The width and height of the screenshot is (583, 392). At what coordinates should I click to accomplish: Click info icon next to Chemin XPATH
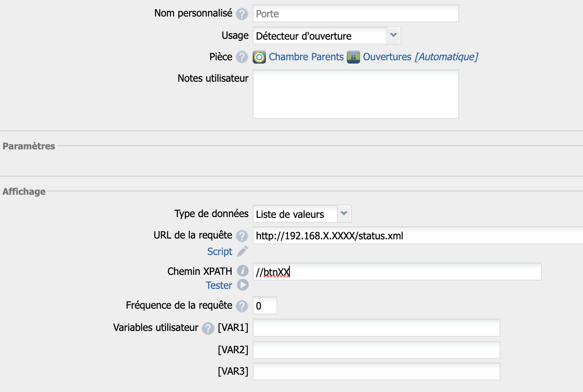(x=243, y=271)
